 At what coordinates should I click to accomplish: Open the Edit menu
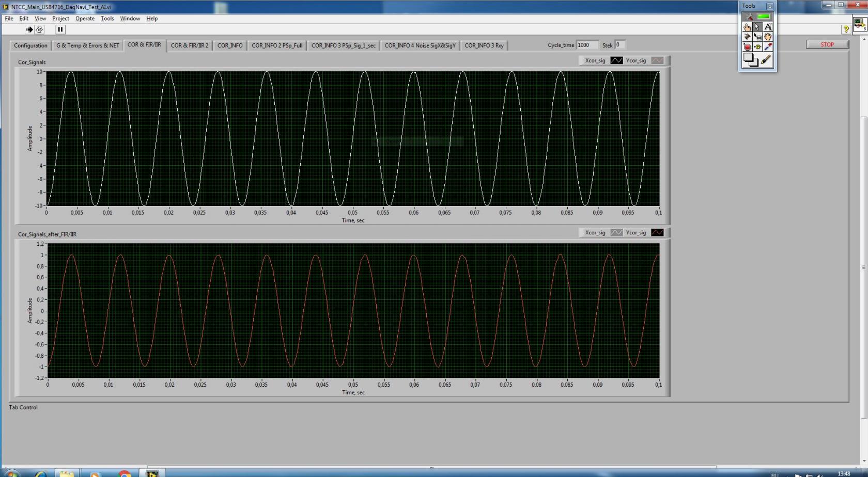click(24, 19)
